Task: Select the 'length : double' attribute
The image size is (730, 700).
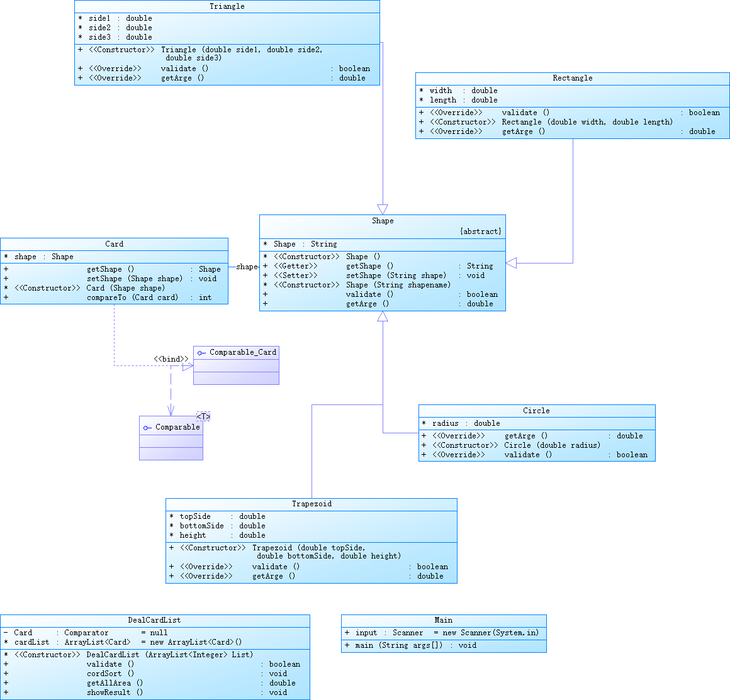Action: coord(458,99)
